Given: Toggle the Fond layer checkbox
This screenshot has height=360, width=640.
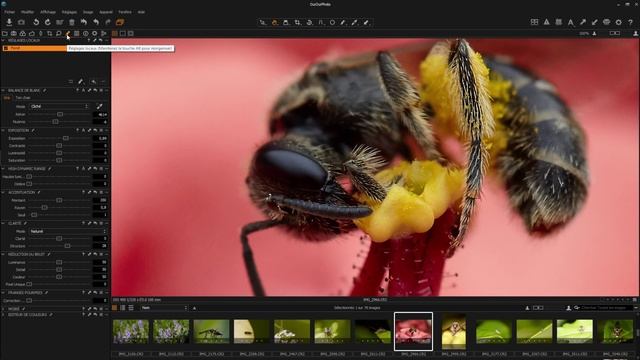Looking at the screenshot, I should pos(6,48).
